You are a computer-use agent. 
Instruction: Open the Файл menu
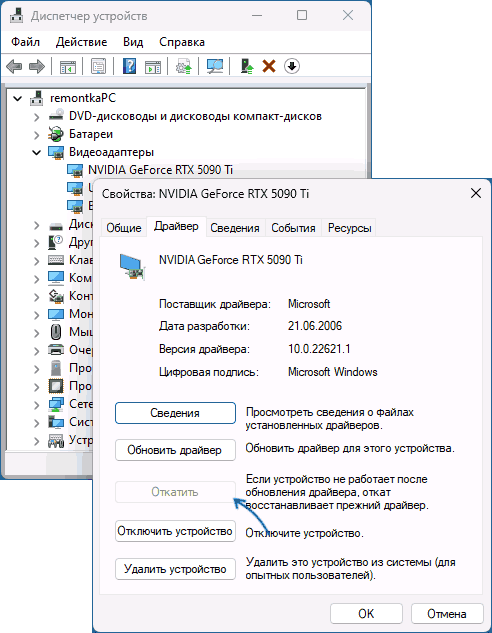pos(25,42)
